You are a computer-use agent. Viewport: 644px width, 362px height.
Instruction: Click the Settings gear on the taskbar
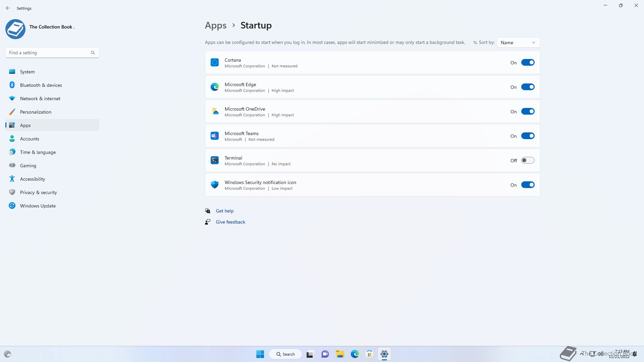pyautogui.click(x=384, y=354)
